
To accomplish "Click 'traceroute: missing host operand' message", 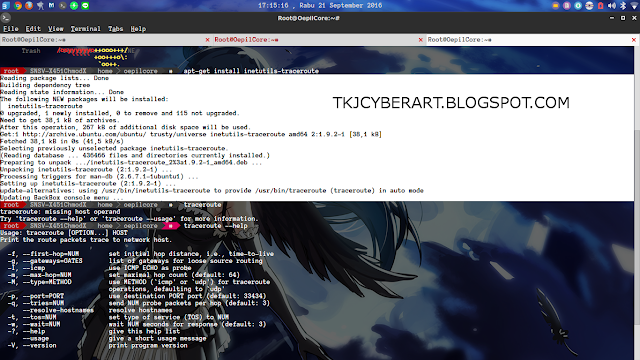I will (x=60, y=211).
